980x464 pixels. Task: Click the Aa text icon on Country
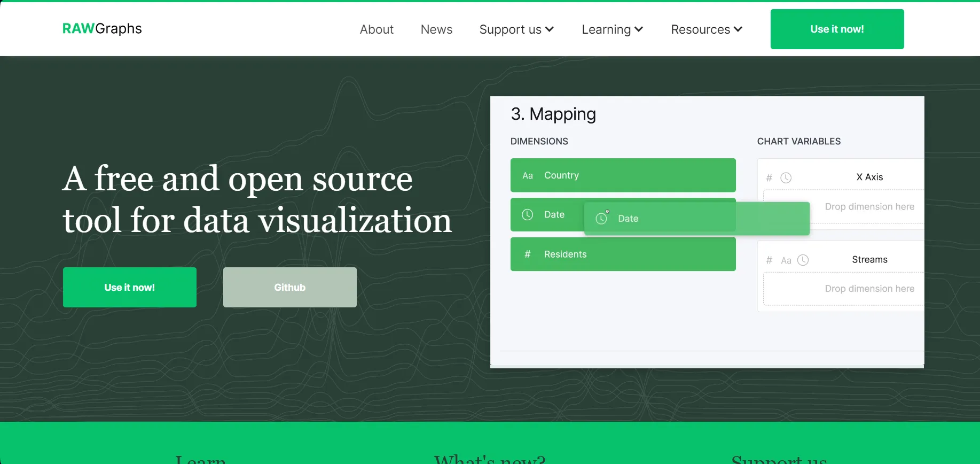pos(528,175)
